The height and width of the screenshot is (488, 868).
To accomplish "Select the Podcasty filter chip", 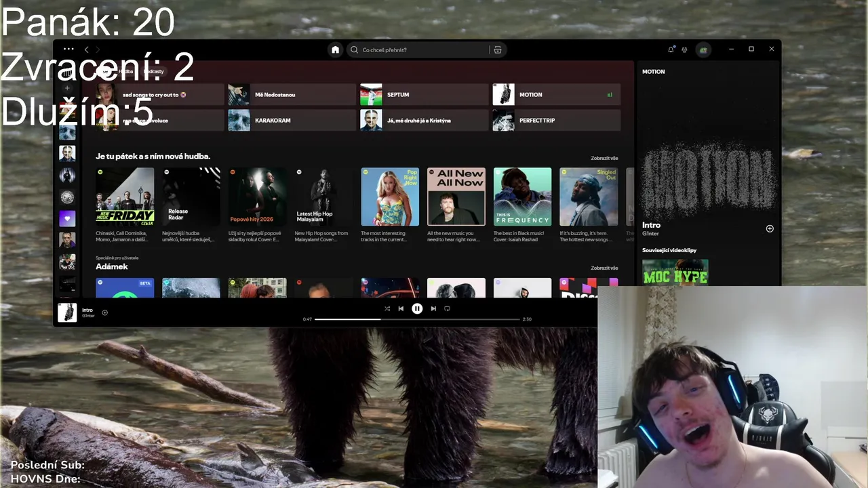I will (x=153, y=71).
